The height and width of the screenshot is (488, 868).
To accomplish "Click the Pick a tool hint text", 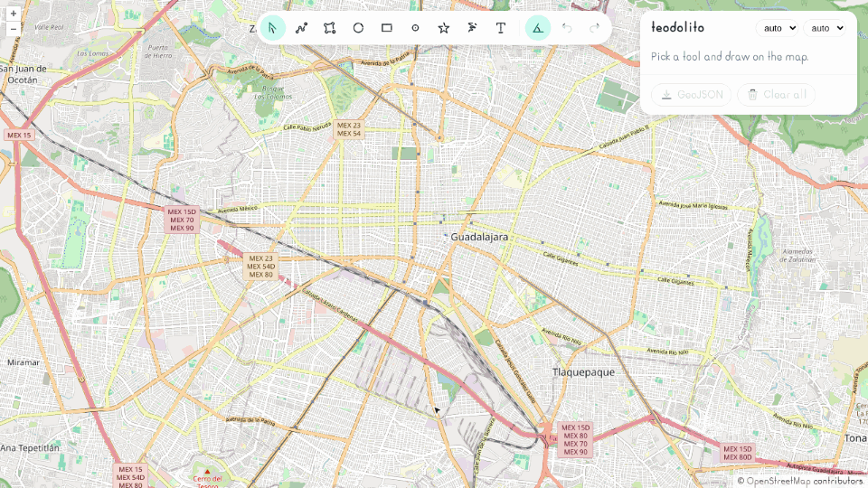I will tap(730, 56).
